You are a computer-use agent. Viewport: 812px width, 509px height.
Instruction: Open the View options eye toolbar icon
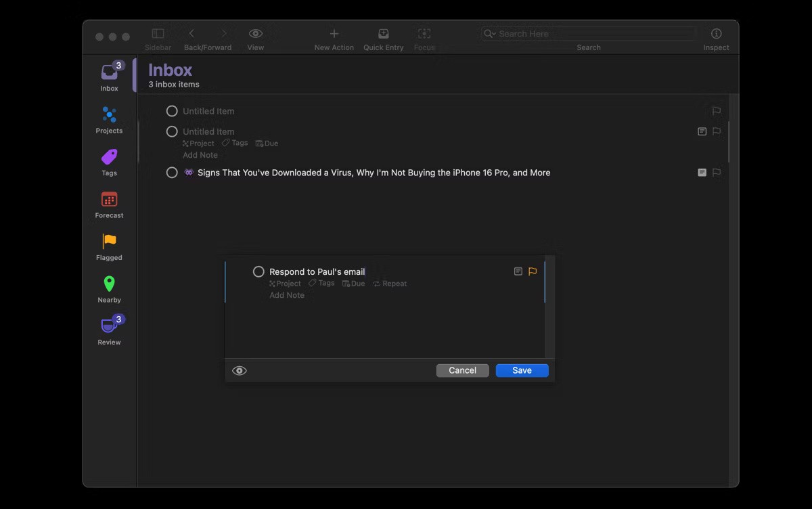(256, 34)
